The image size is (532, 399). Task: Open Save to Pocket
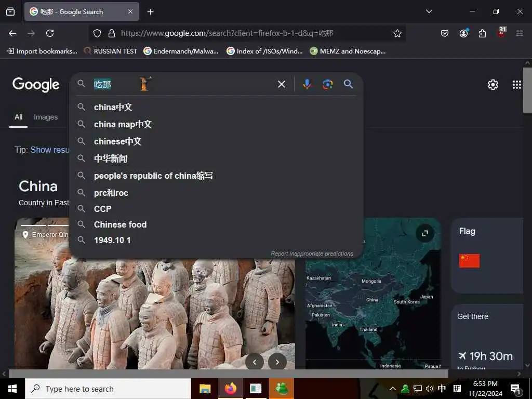445,33
